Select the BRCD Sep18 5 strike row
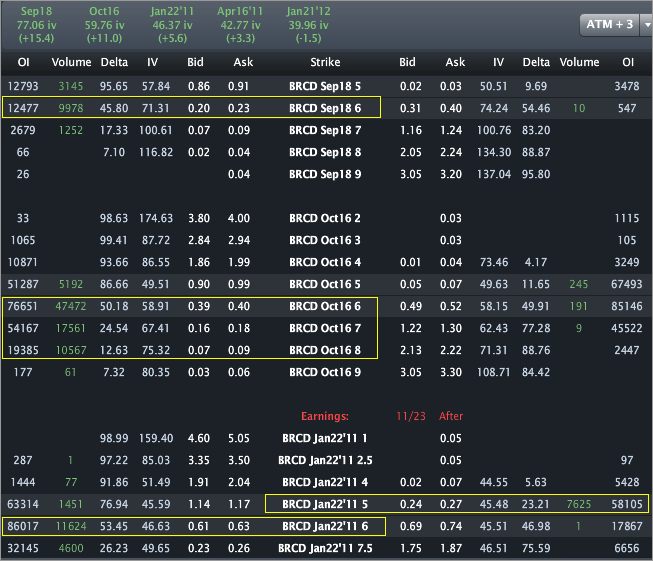Image resolution: width=653 pixels, height=561 pixels. [x=326, y=86]
